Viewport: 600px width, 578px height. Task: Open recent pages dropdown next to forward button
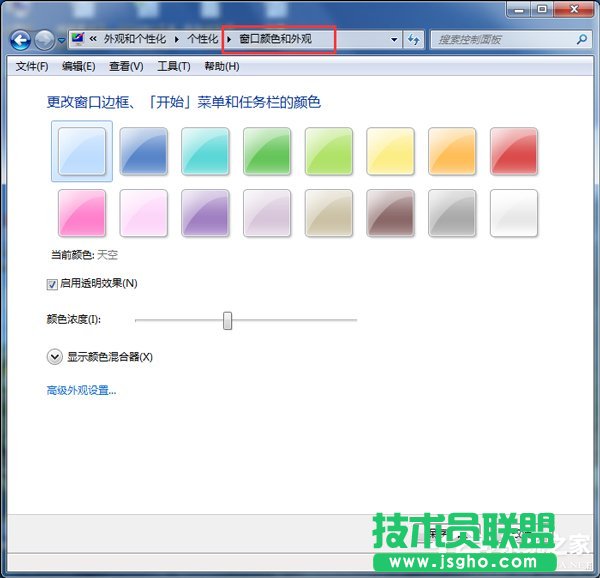[x=61, y=41]
